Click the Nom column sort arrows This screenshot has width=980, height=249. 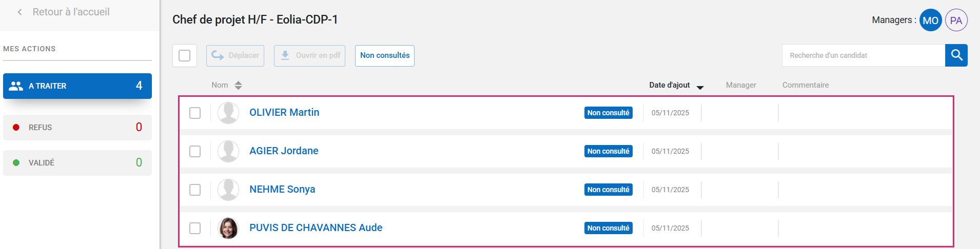(x=238, y=86)
